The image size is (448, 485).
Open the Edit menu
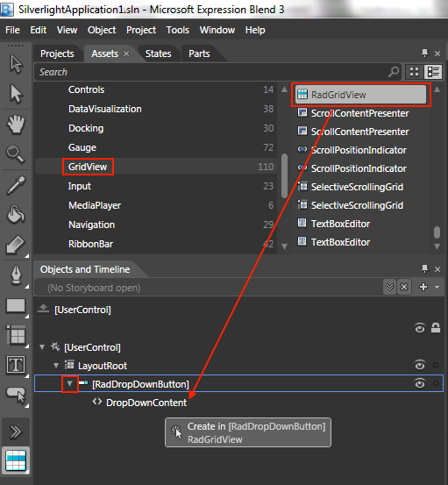pos(39,30)
